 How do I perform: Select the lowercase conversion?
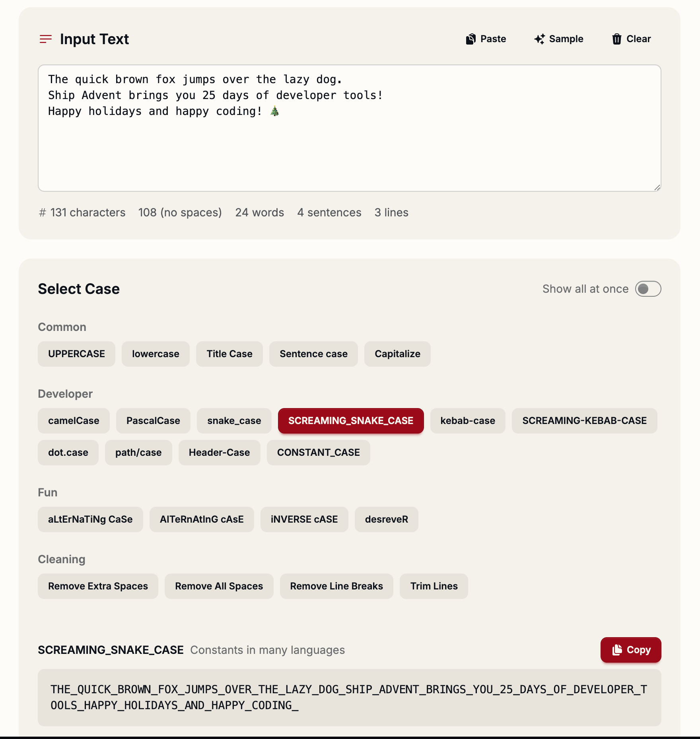[x=156, y=354]
